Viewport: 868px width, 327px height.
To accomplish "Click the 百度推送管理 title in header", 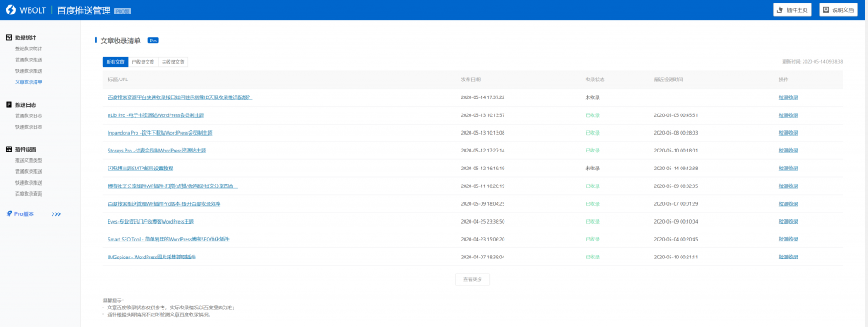I will tap(84, 10).
